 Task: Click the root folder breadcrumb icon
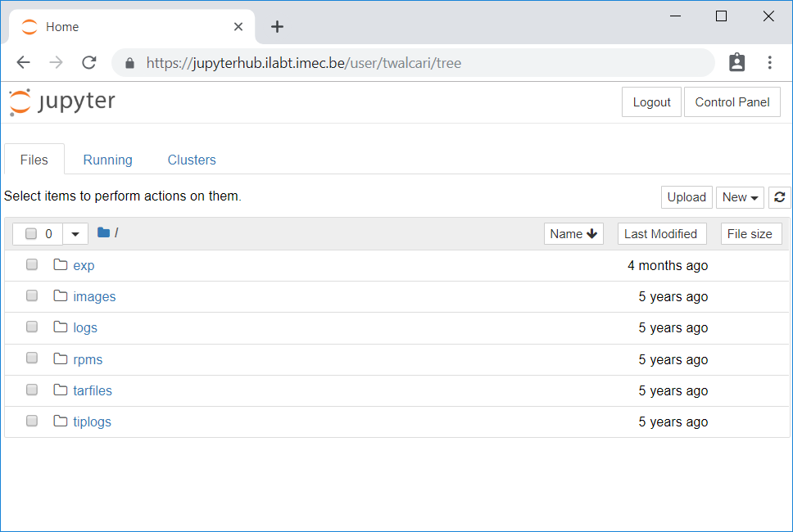pos(104,232)
